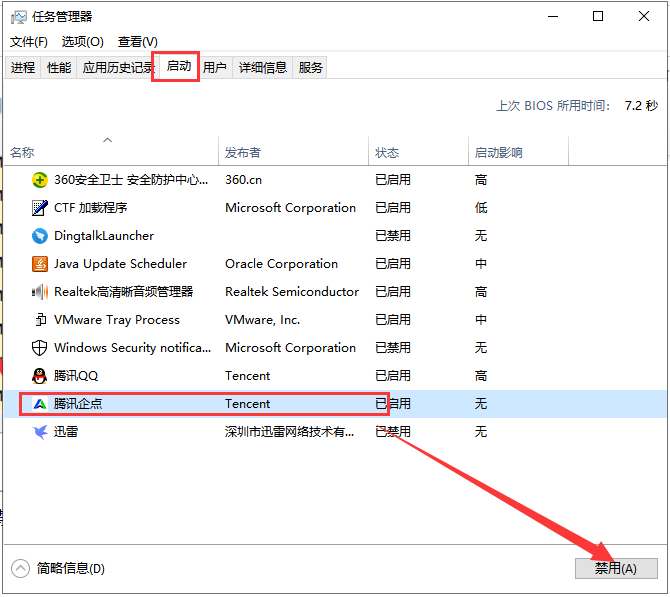The width and height of the screenshot is (670, 597).
Task: Click the 腾讯企点 icon
Action: pyautogui.click(x=40, y=404)
